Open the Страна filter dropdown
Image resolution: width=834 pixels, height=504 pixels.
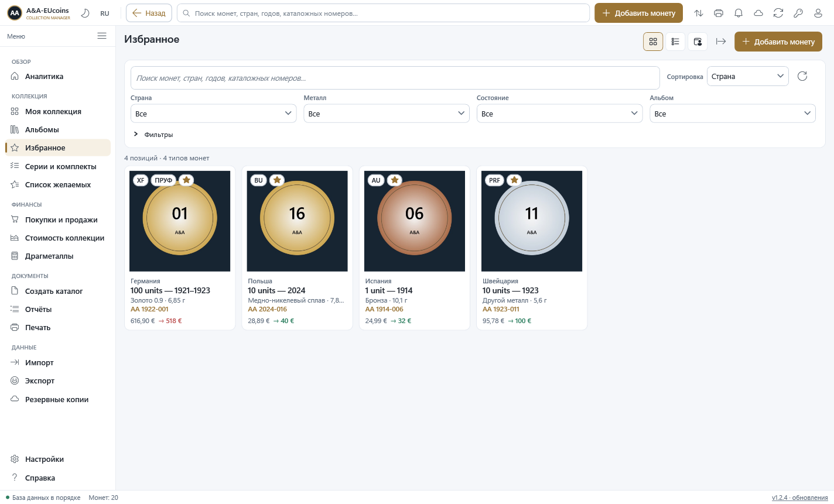click(214, 114)
